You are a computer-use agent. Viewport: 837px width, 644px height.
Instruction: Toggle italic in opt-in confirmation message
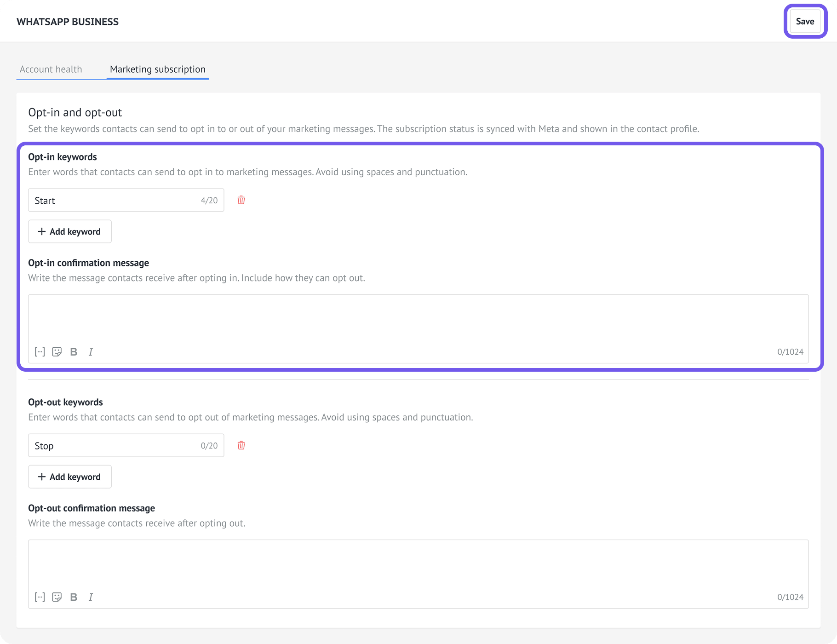click(x=91, y=352)
